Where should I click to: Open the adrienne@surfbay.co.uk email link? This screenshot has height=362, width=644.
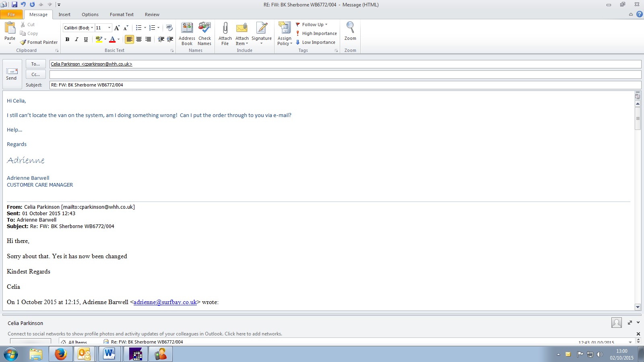(x=165, y=302)
